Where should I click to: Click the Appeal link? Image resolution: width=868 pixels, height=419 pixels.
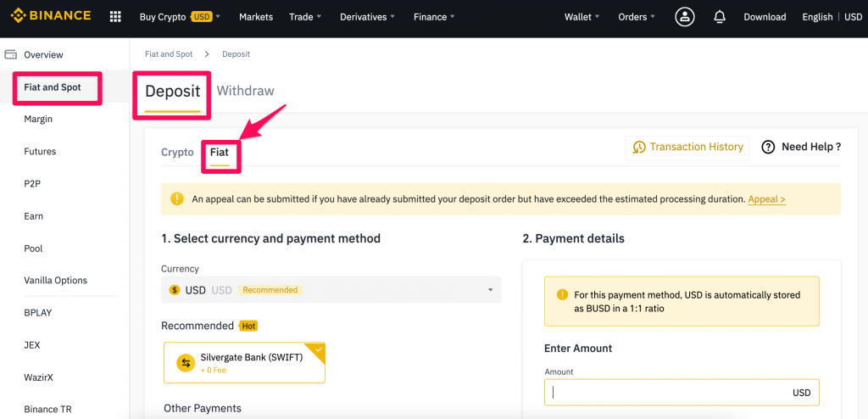(766, 199)
